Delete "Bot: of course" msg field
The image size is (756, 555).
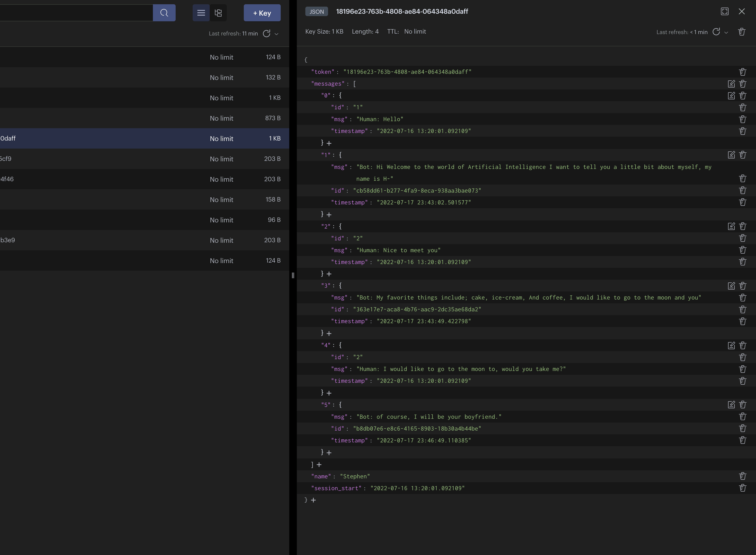click(743, 417)
